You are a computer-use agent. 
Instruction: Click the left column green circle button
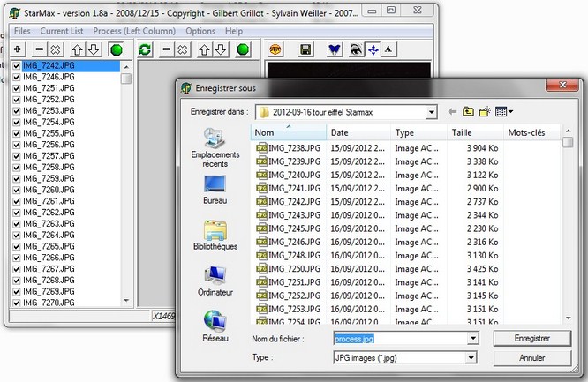tap(117, 49)
